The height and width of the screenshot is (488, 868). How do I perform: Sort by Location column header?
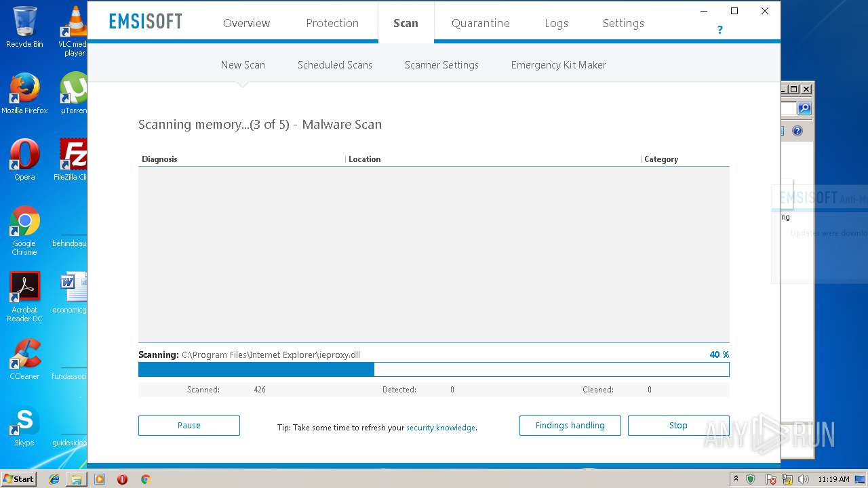click(364, 159)
